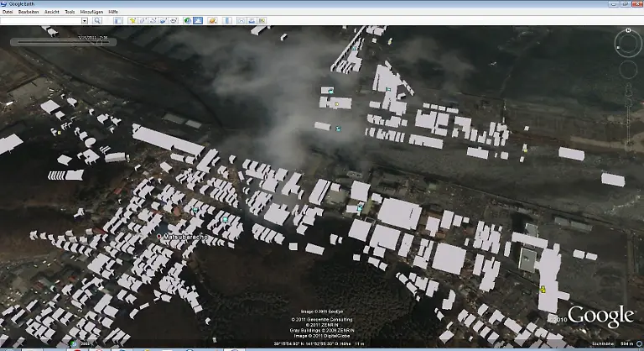
Task: Open the Datei menu
Action: click(7, 13)
